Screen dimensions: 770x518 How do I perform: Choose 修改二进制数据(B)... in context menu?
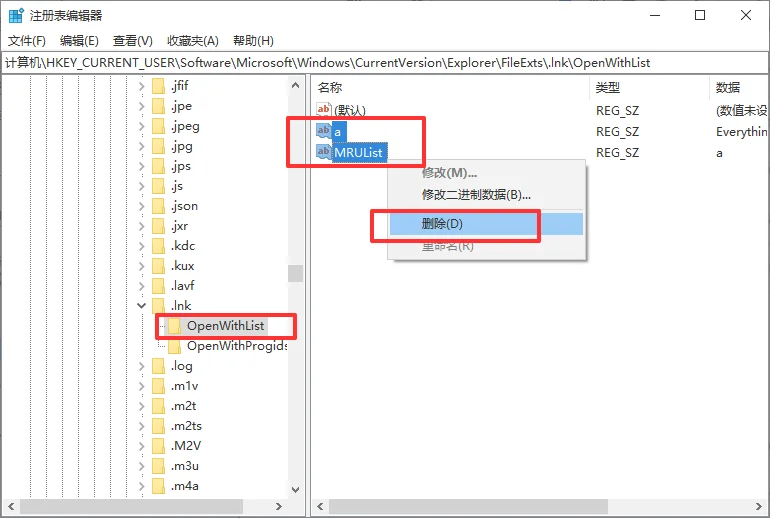click(486, 195)
